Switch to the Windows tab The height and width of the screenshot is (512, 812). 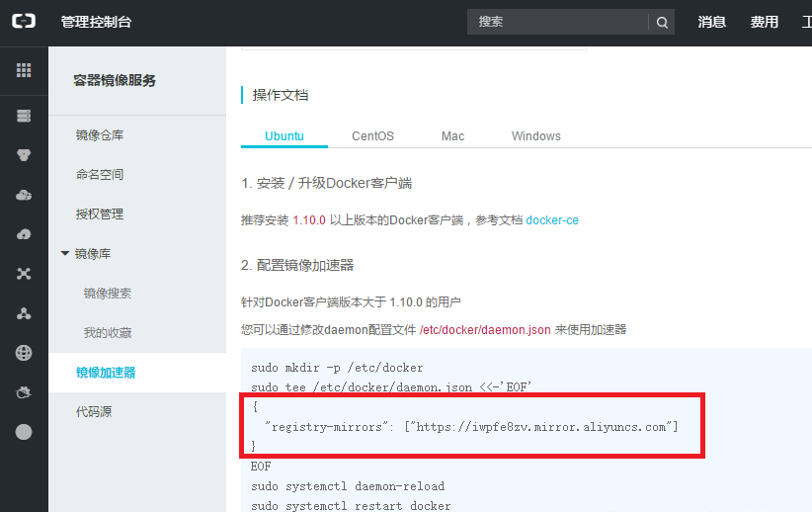pyautogui.click(x=536, y=136)
